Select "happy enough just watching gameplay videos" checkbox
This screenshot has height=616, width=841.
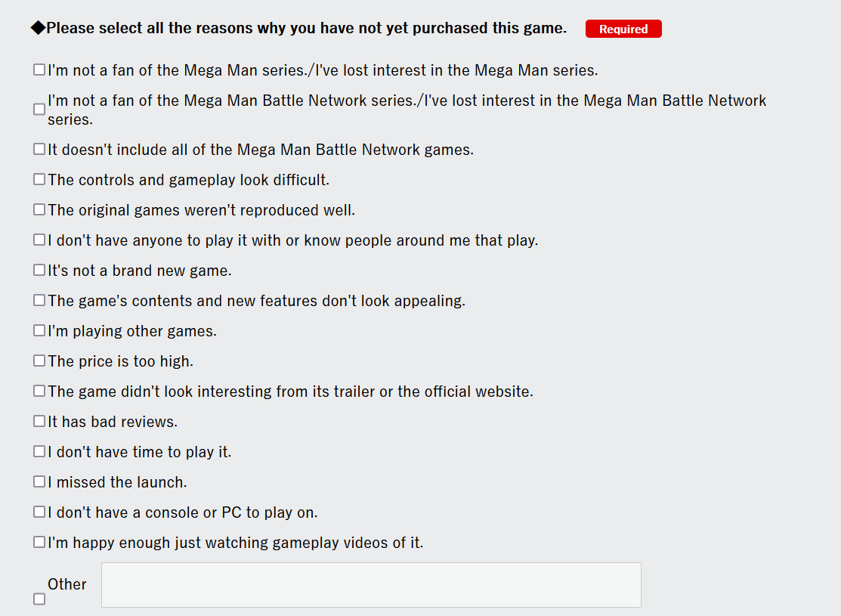(x=39, y=542)
